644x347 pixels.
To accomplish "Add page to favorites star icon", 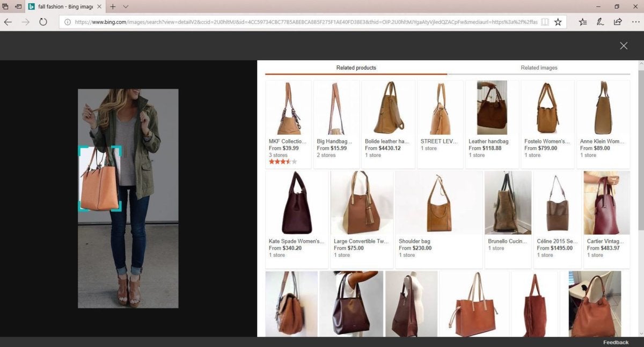I will [x=558, y=22].
